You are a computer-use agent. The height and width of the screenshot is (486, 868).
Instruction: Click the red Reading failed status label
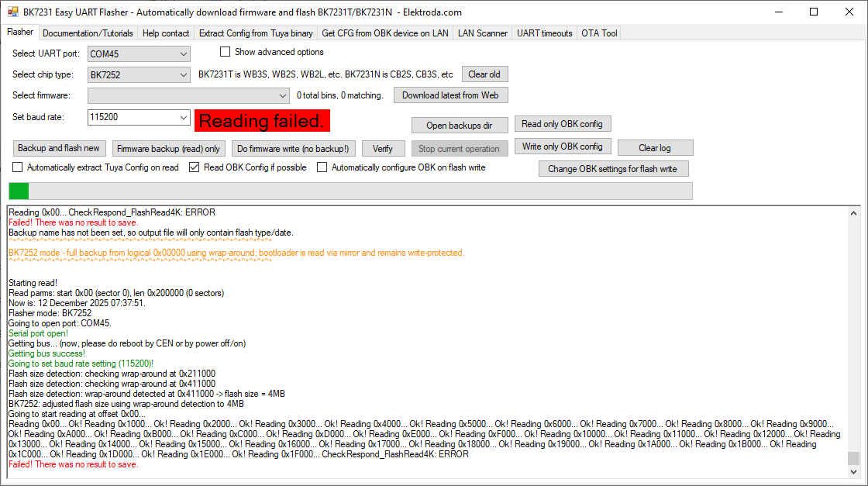click(x=262, y=121)
